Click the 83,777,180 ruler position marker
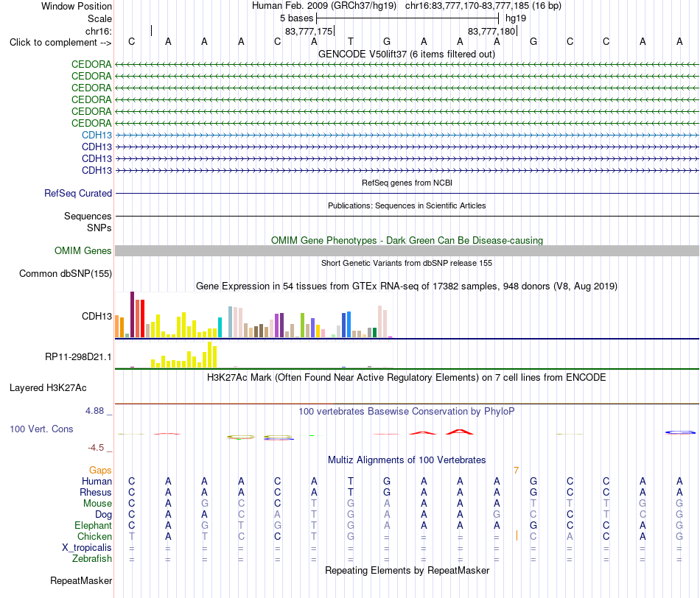The image size is (700, 598). tap(492, 32)
